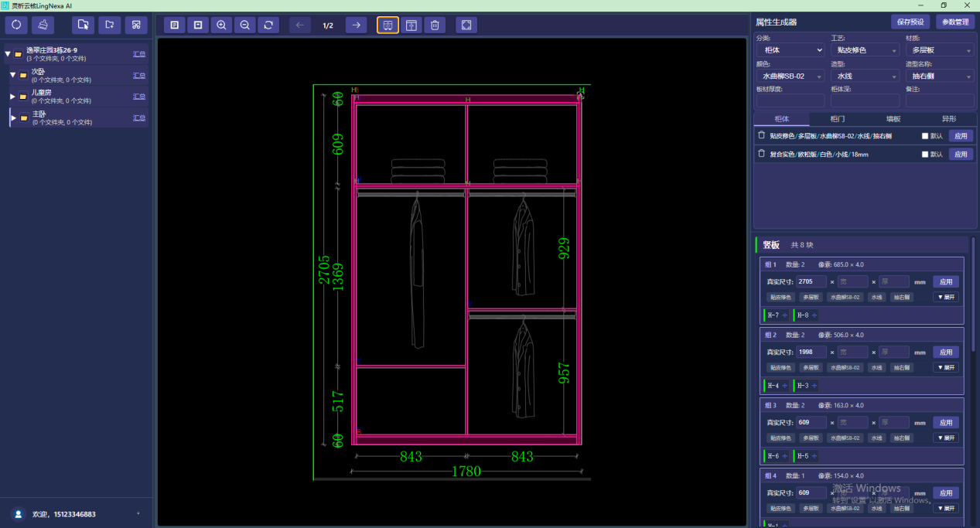
Task: Click the 备注 input field
Action: click(940, 100)
